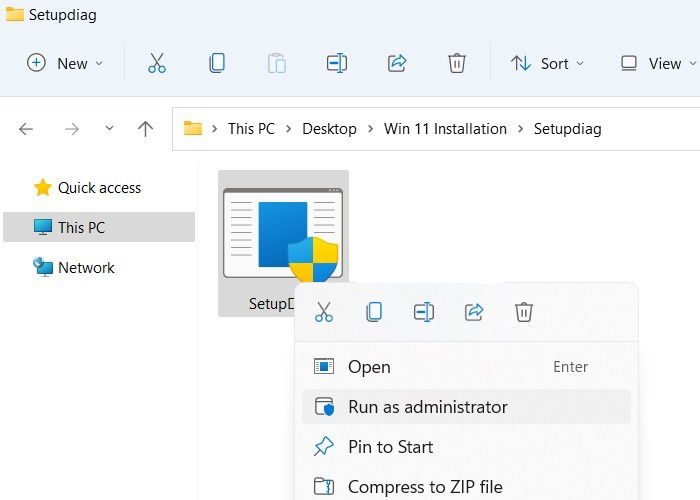This screenshot has width=700, height=500.
Task: Open the Sort dropdown
Action: pos(547,63)
